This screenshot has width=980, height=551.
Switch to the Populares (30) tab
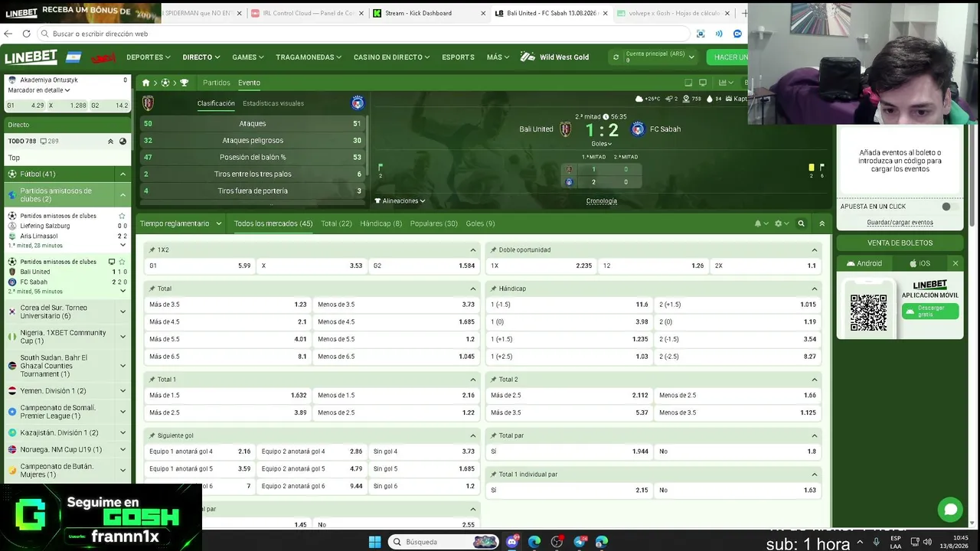[x=434, y=223]
